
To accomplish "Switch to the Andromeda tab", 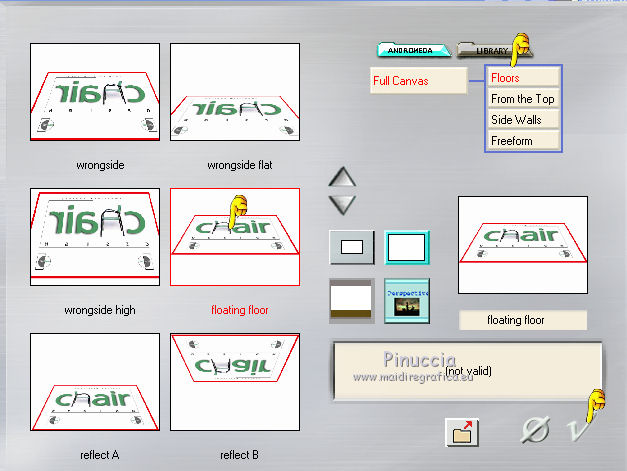I will point(414,50).
